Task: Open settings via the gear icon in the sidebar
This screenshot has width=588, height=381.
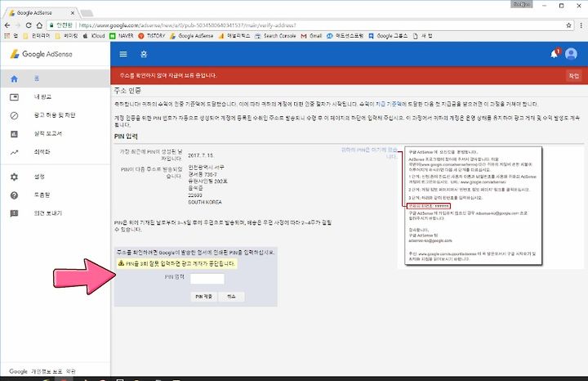Action: click(x=14, y=177)
